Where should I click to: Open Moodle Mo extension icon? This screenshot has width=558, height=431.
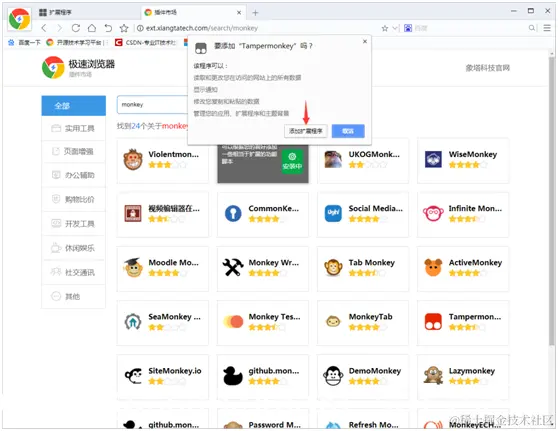pos(133,268)
